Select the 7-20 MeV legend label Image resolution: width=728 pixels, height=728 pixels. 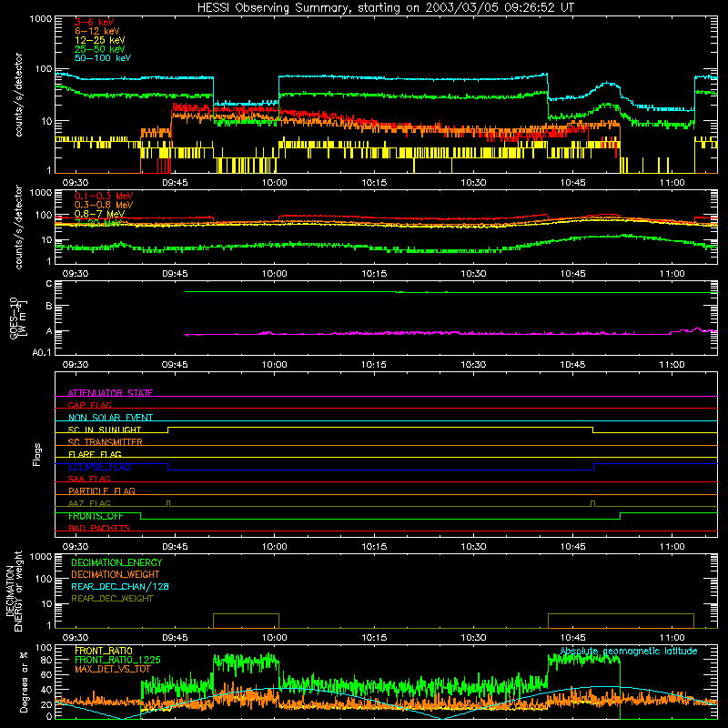pos(98,222)
